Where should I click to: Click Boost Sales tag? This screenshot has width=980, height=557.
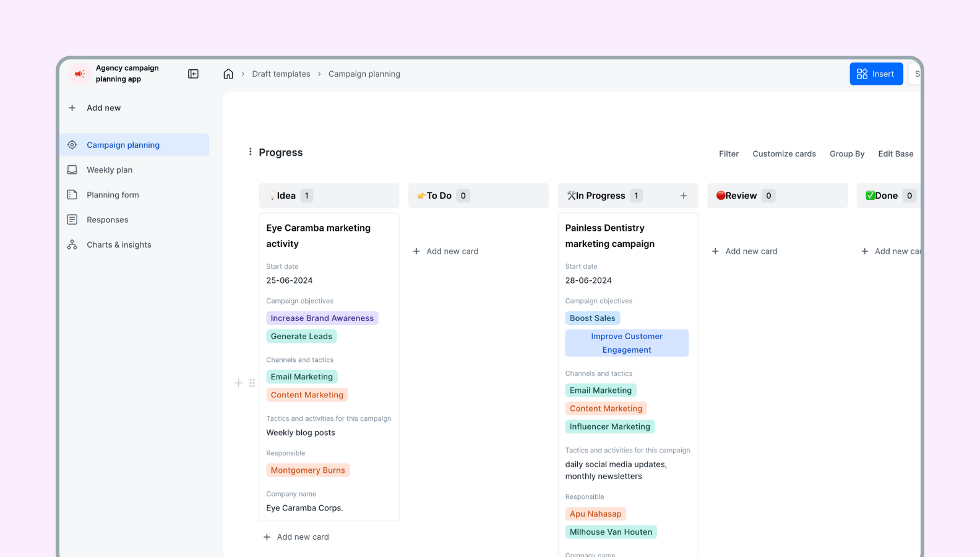(592, 318)
